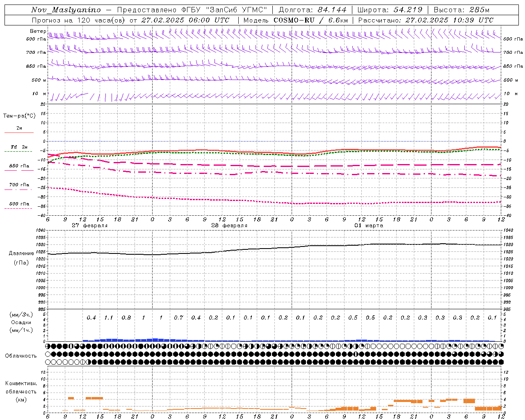Click the 'Широта: 54.219' latitude value

click(x=390, y=10)
